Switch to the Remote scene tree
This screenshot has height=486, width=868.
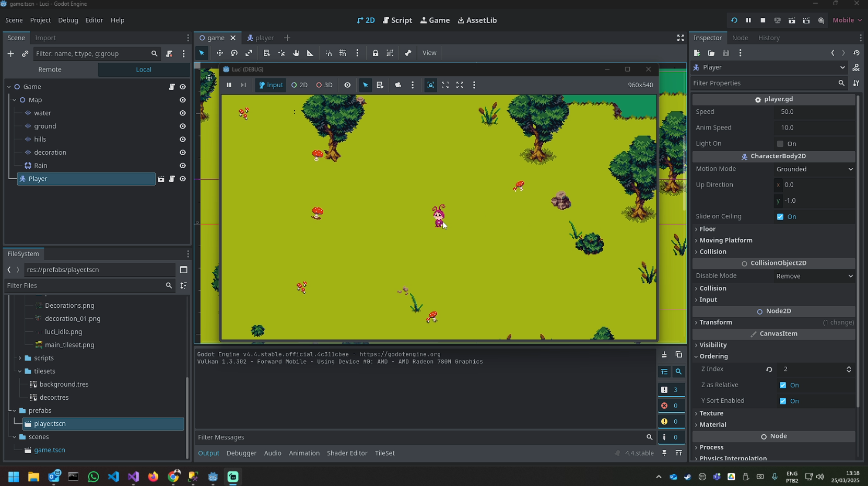50,70
